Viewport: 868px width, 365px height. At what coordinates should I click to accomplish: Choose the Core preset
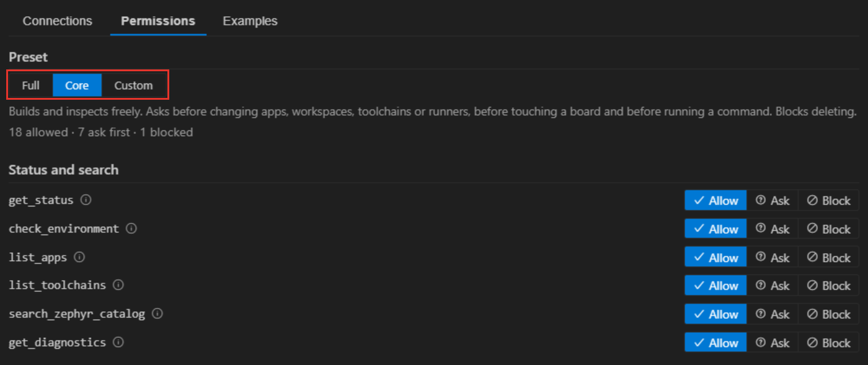[77, 86]
